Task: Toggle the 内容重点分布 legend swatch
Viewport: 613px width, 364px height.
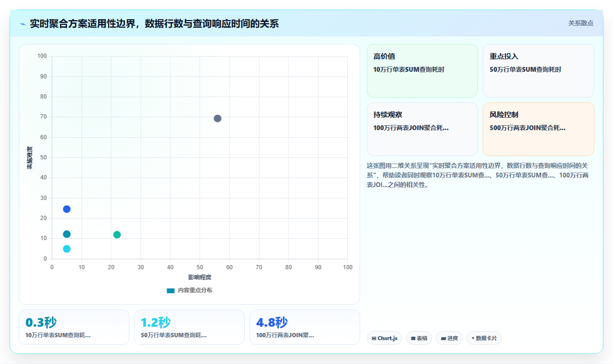Action: (170, 290)
